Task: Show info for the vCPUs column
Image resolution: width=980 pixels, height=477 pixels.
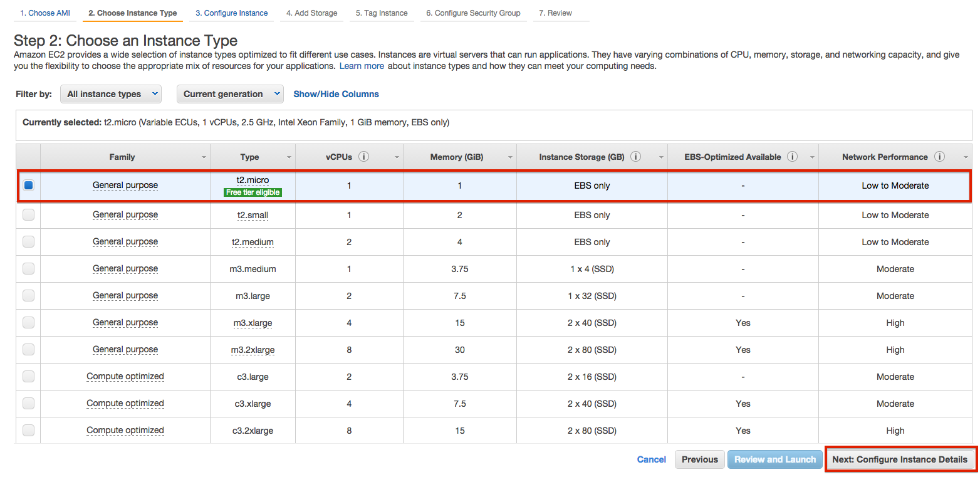Action: pos(364,157)
